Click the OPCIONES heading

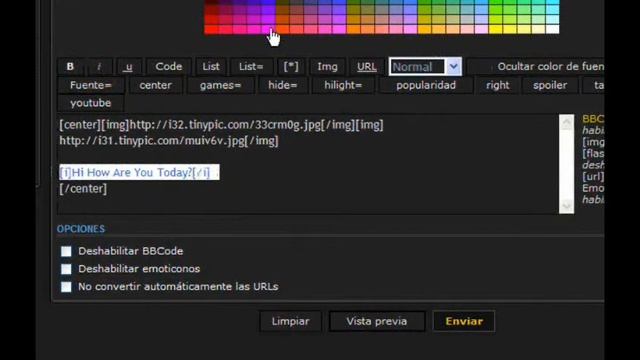(81, 229)
